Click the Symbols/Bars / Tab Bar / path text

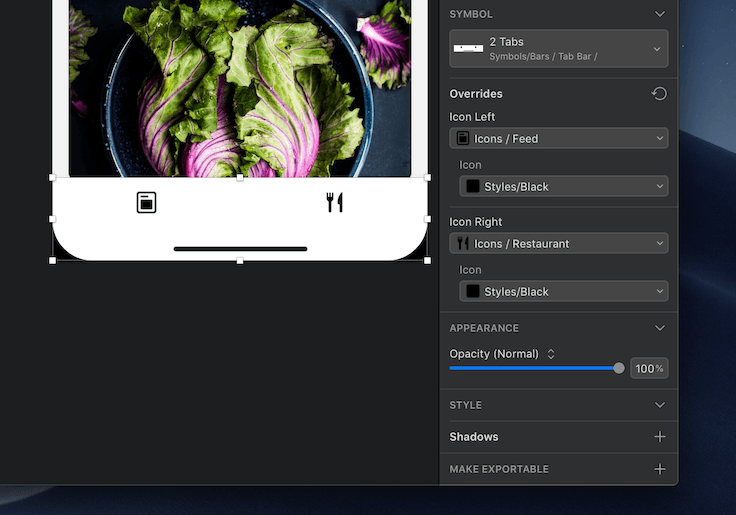tap(543, 57)
